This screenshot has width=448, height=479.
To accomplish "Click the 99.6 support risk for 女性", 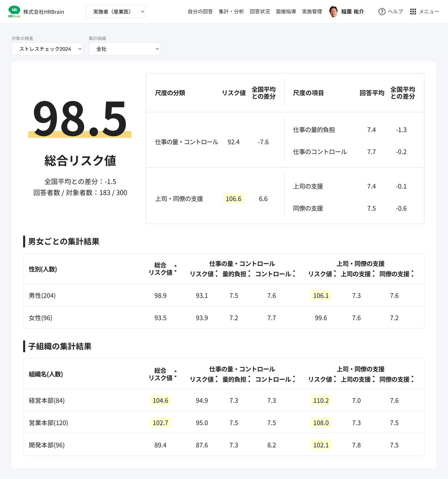I will (x=321, y=318).
